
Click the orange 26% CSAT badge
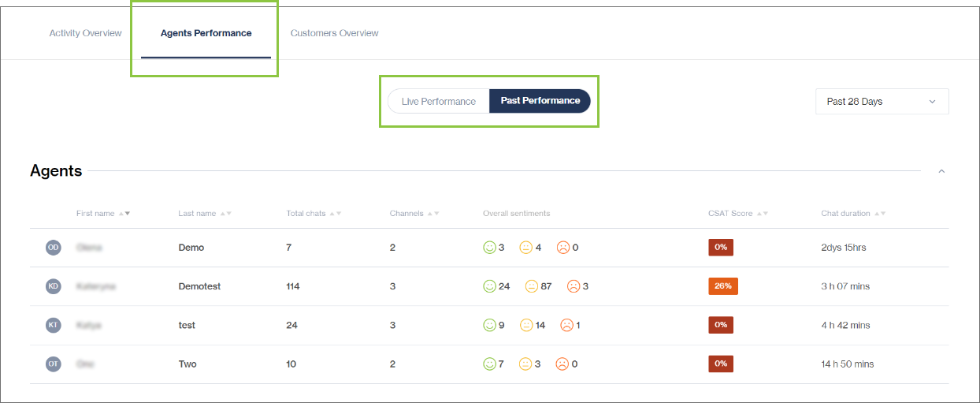coord(722,286)
